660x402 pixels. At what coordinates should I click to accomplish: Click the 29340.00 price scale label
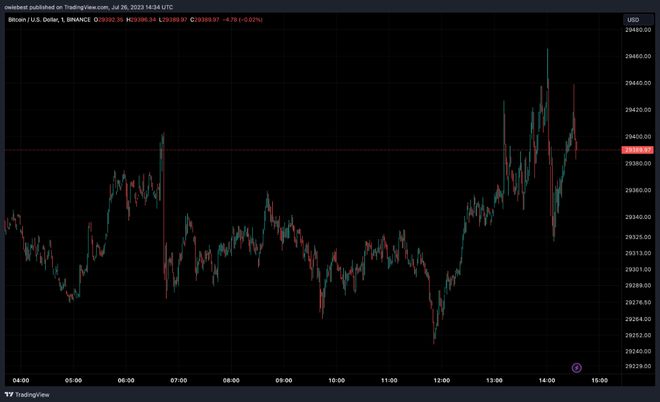coord(637,217)
